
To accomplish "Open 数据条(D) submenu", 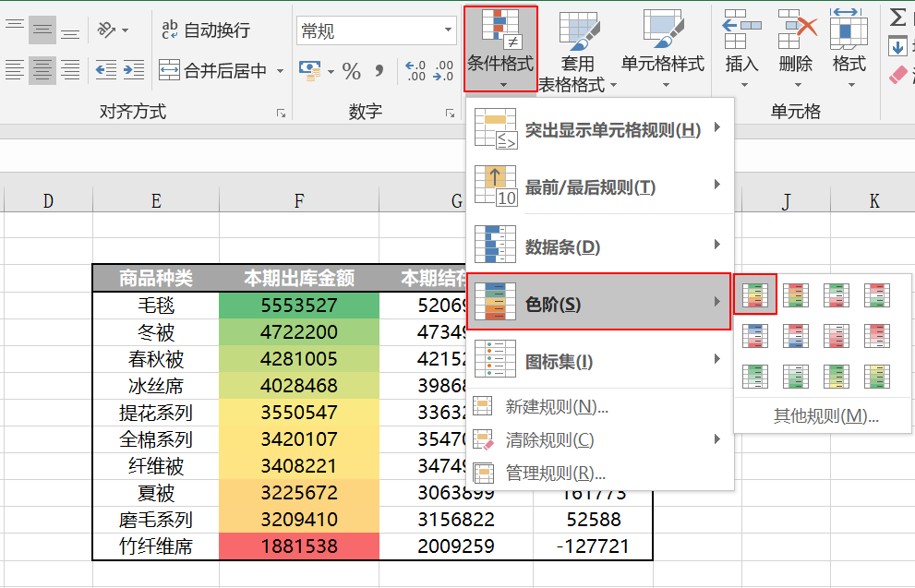I will [599, 246].
